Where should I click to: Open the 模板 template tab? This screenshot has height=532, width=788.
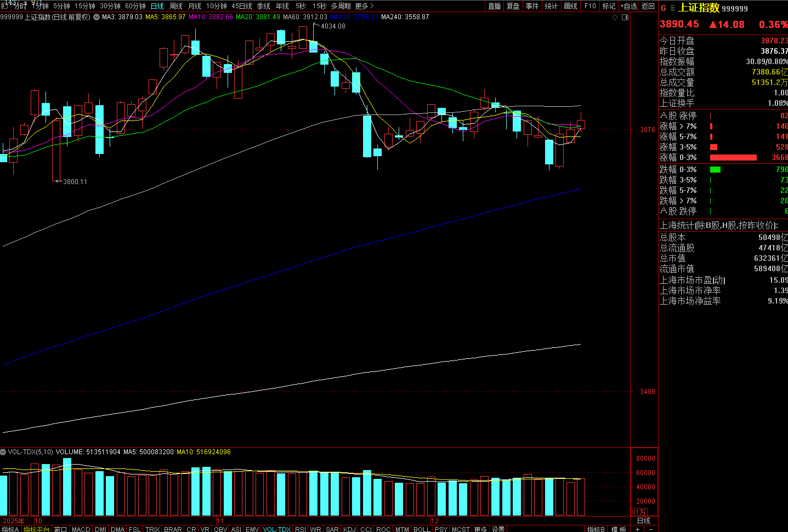619,529
